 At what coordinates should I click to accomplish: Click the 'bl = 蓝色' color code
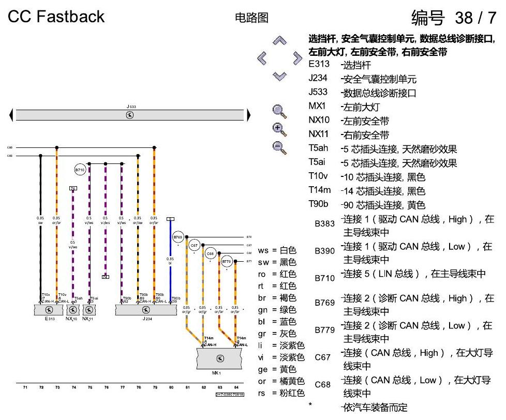point(277,322)
